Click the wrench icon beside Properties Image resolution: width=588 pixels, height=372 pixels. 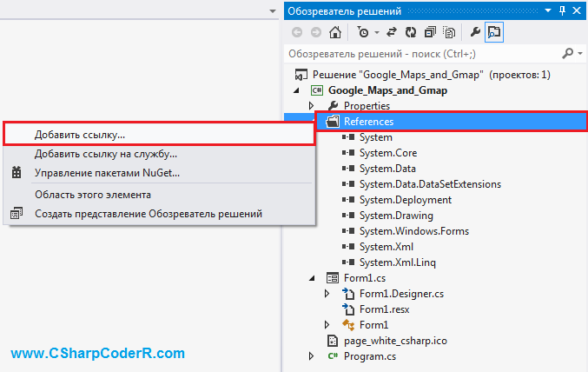coord(333,106)
